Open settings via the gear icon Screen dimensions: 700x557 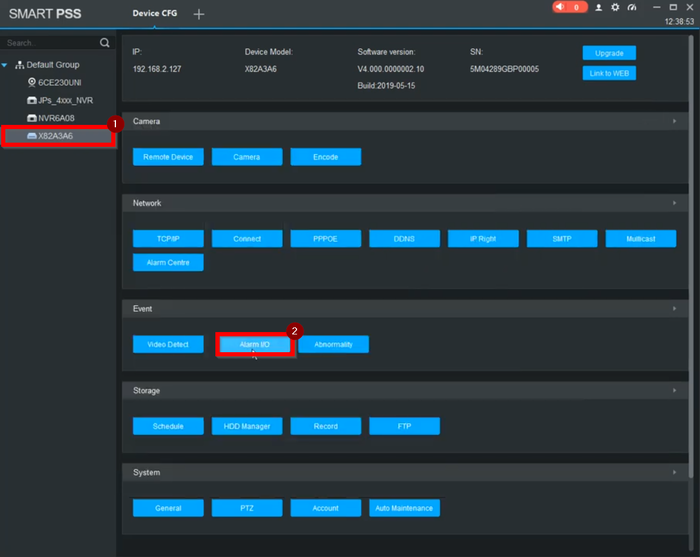pyautogui.click(x=615, y=7)
